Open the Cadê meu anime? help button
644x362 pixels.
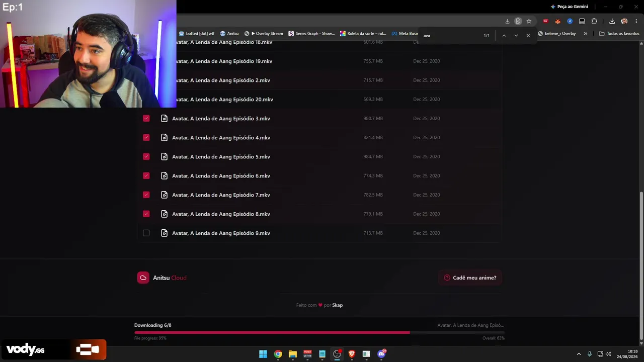point(470,278)
